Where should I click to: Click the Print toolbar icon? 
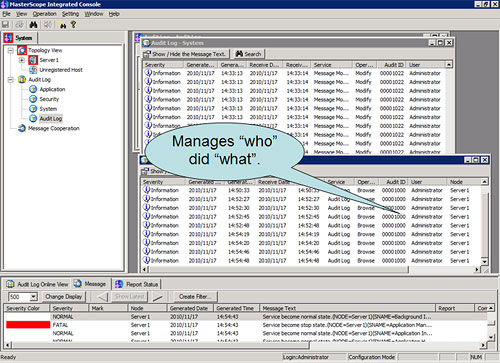19,25
